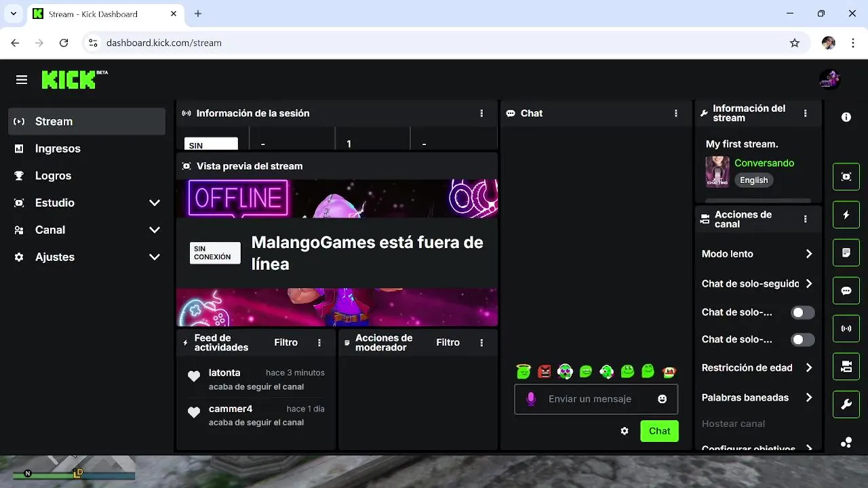
Task: Open Chat de solo-seguidores options arrow
Action: (809, 284)
